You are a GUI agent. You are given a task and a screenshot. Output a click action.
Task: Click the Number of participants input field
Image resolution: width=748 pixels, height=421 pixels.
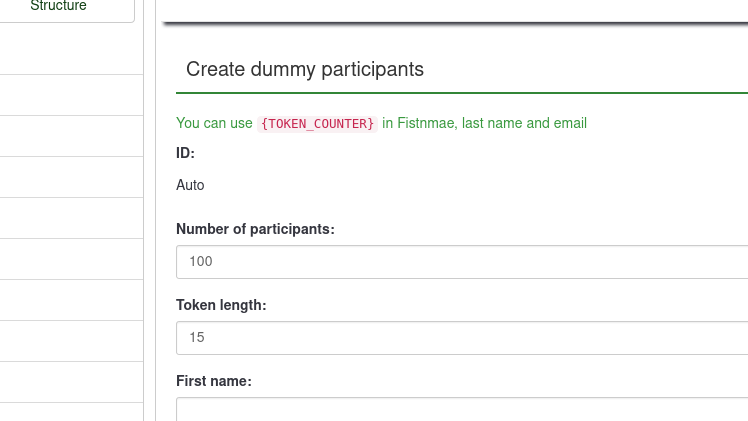coord(461,261)
